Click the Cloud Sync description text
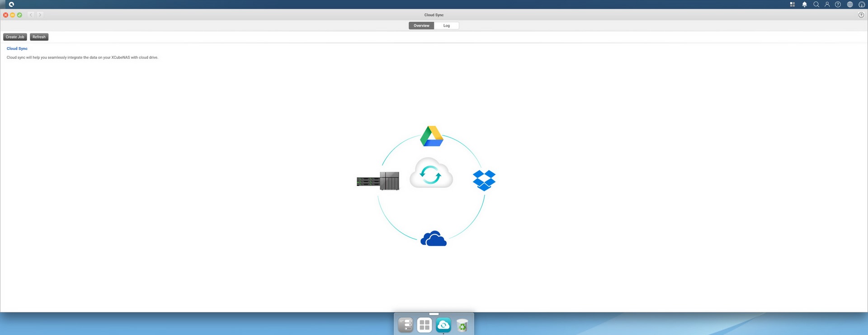 pyautogui.click(x=82, y=57)
